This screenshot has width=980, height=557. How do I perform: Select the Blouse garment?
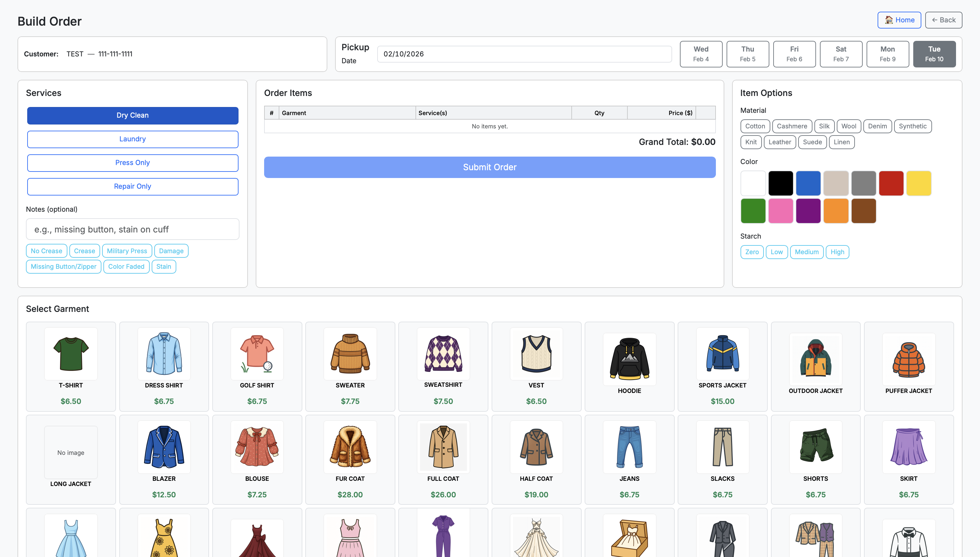(x=257, y=459)
